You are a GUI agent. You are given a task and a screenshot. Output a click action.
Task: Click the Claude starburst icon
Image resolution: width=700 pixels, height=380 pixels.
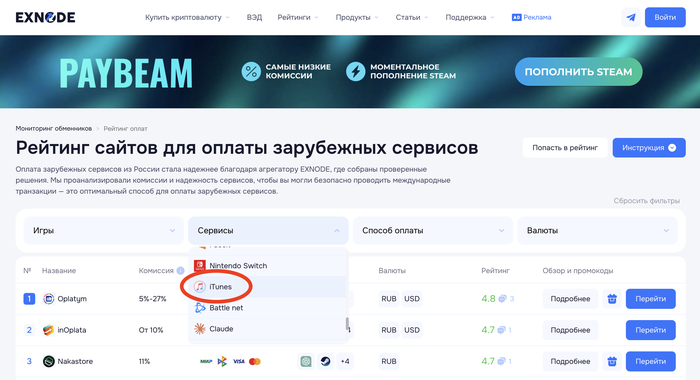[x=200, y=329]
